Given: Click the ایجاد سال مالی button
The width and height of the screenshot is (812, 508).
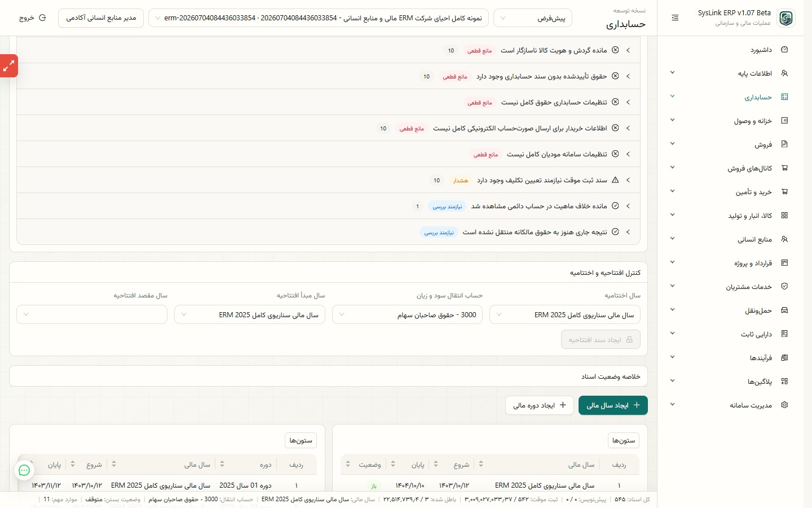Looking at the screenshot, I should point(613,405).
